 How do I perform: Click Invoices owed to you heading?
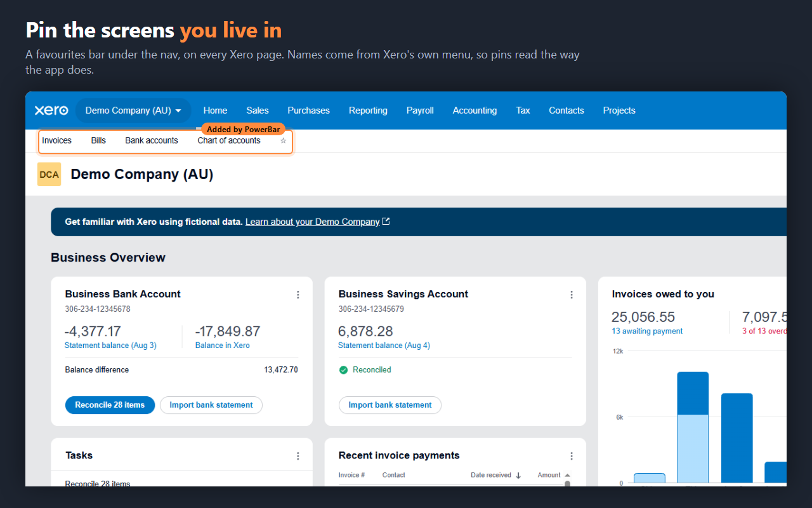click(x=663, y=294)
